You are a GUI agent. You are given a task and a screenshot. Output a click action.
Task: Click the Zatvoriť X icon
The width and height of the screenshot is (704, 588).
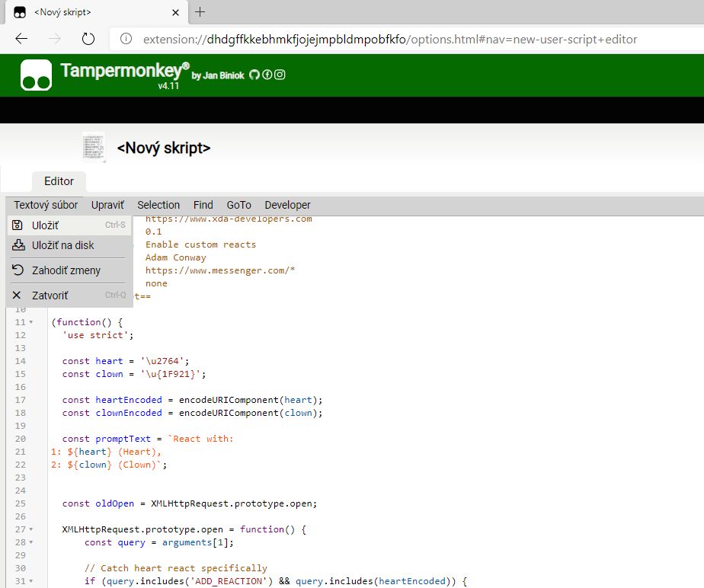(17, 295)
